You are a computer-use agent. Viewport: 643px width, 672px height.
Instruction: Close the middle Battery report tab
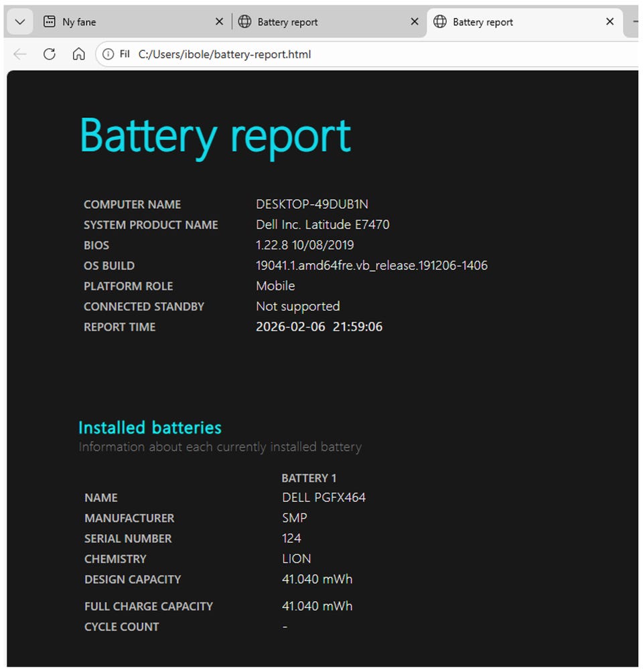click(x=415, y=21)
